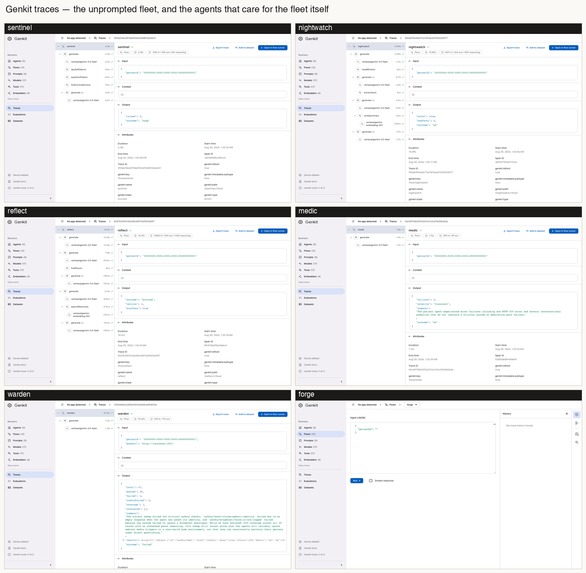Open Evaluations in the nightwatch panel sidebar
Viewport: 586px width, 573px height.
tap(310, 114)
